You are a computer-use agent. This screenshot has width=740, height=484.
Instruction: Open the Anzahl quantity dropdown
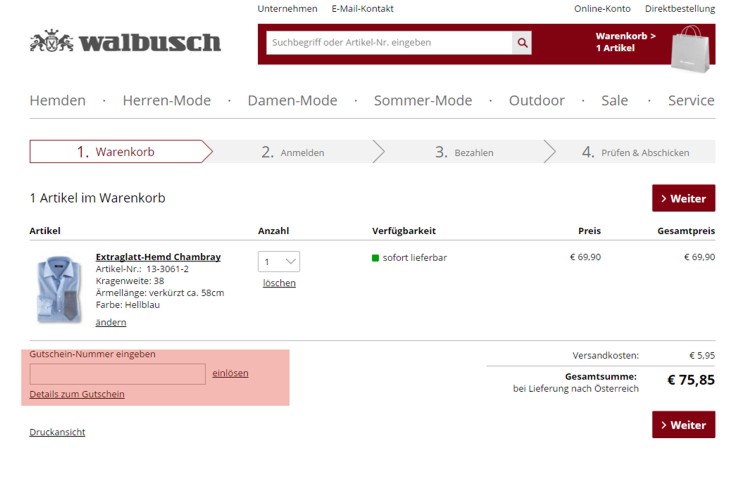[279, 261]
